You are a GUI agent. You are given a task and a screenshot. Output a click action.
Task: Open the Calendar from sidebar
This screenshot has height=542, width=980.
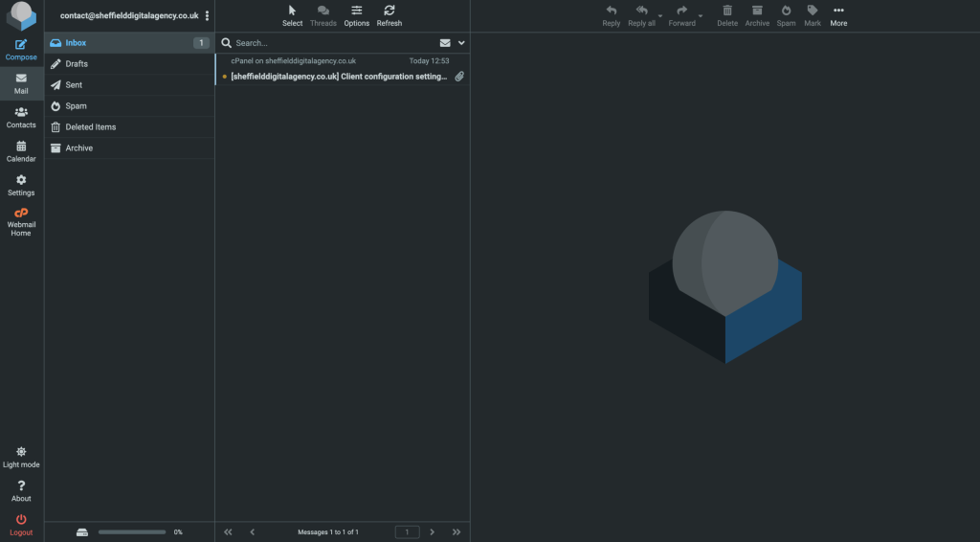pyautogui.click(x=21, y=151)
